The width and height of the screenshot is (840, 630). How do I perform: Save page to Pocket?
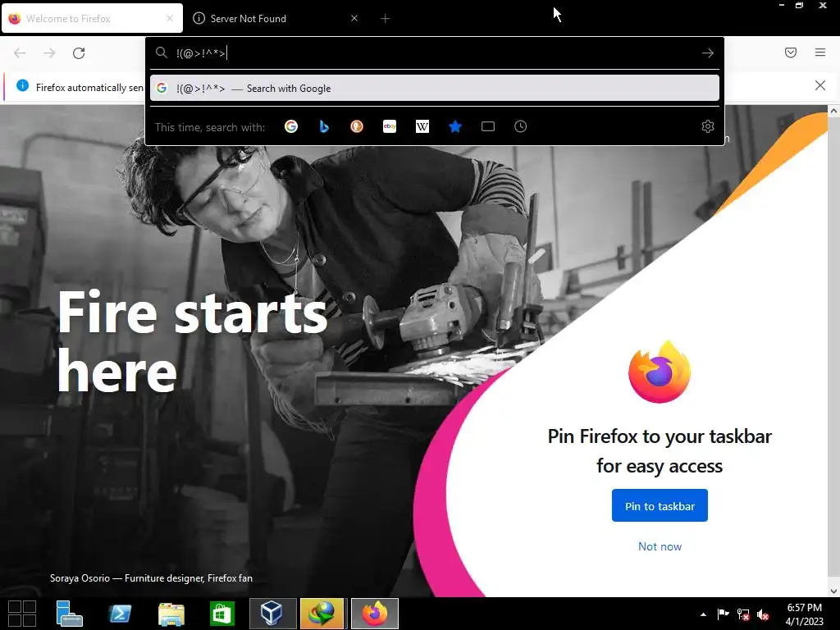pos(790,52)
